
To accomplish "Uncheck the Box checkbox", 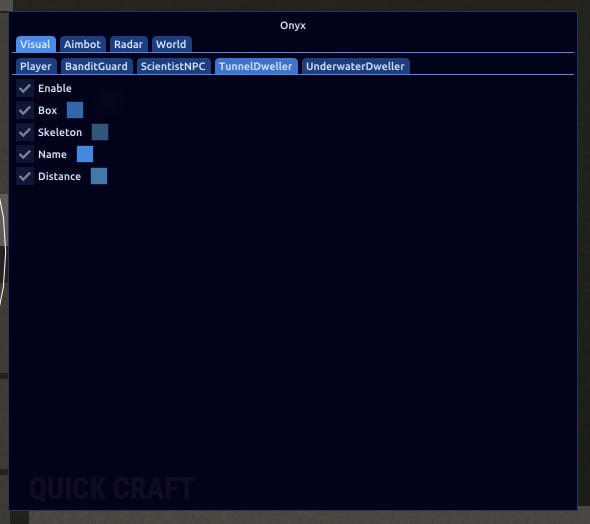I will click(25, 110).
